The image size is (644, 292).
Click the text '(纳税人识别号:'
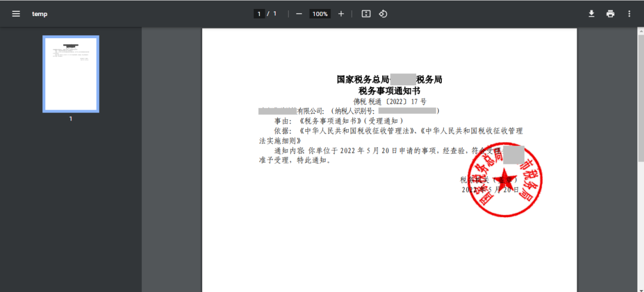point(352,111)
